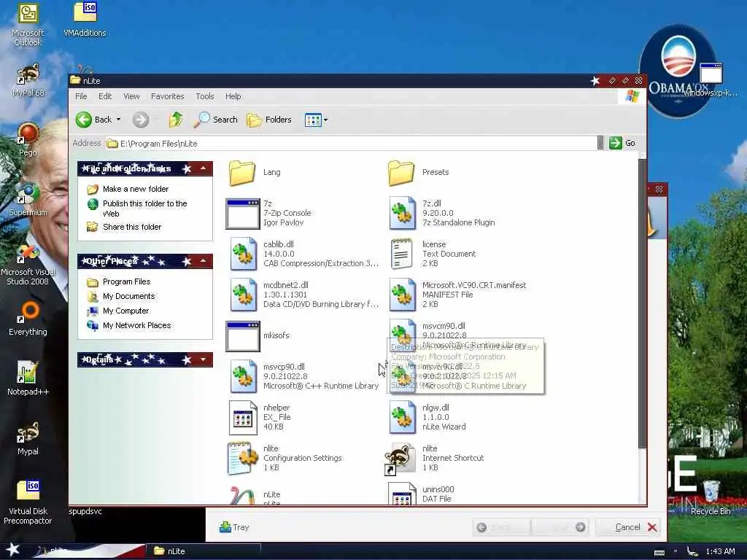747x560 pixels.
Task: Open the Supermium desktop shortcut
Action: click(x=28, y=200)
